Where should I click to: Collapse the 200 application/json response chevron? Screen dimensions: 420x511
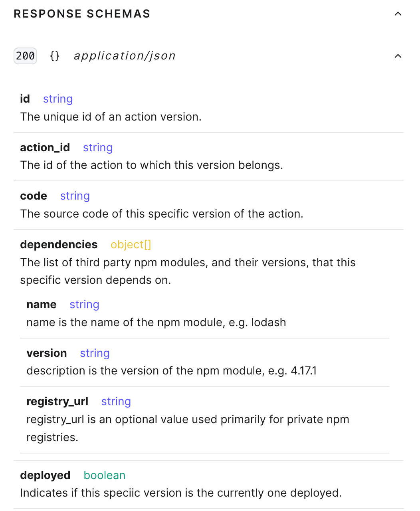398,56
